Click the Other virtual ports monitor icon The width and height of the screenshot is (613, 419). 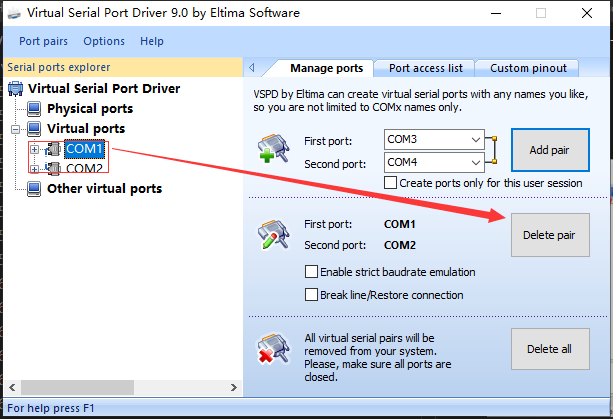(34, 189)
